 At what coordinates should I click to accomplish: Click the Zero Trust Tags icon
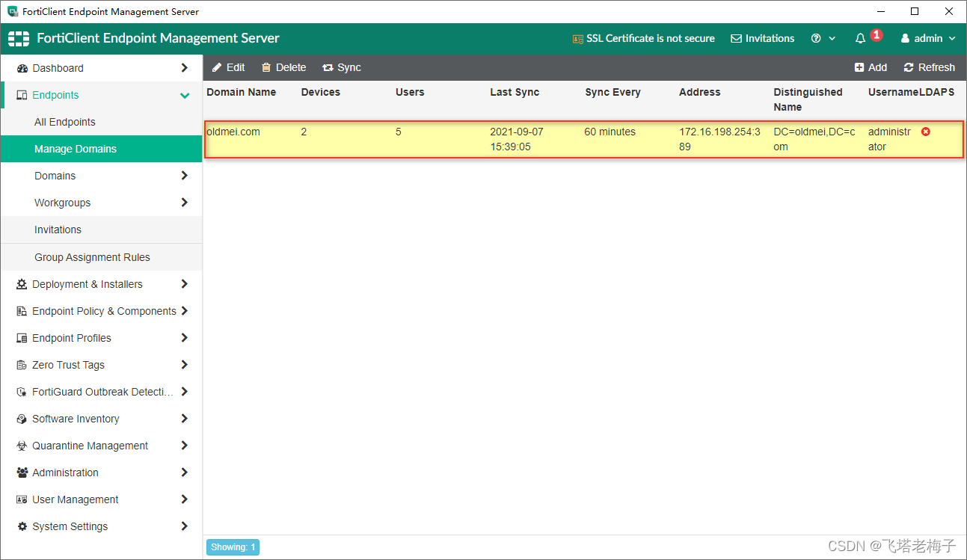22,365
